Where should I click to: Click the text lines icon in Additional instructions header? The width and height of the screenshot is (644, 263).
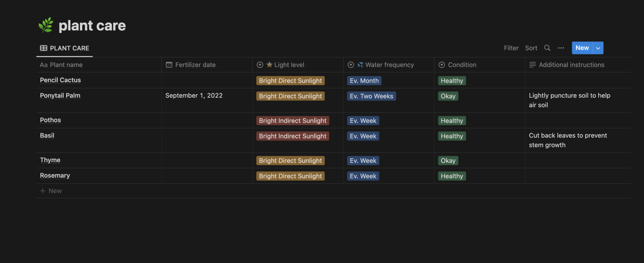533,65
